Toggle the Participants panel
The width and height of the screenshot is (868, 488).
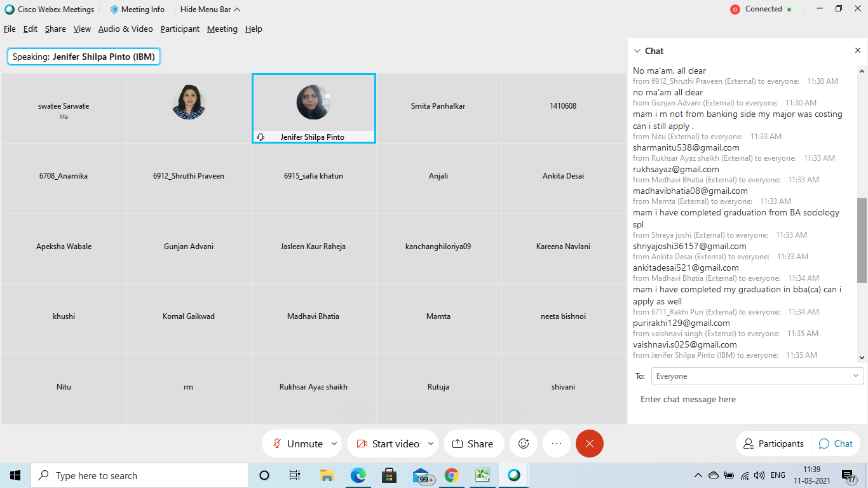pyautogui.click(x=773, y=444)
